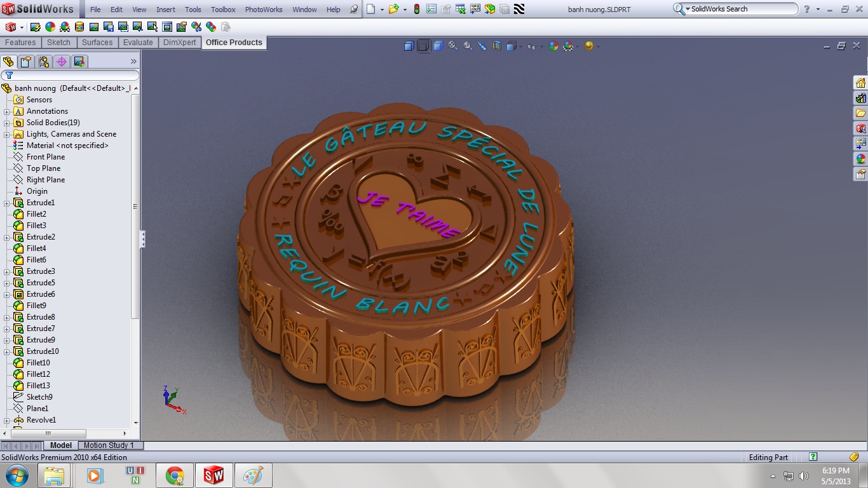Click the Editing Part status text

(768, 457)
